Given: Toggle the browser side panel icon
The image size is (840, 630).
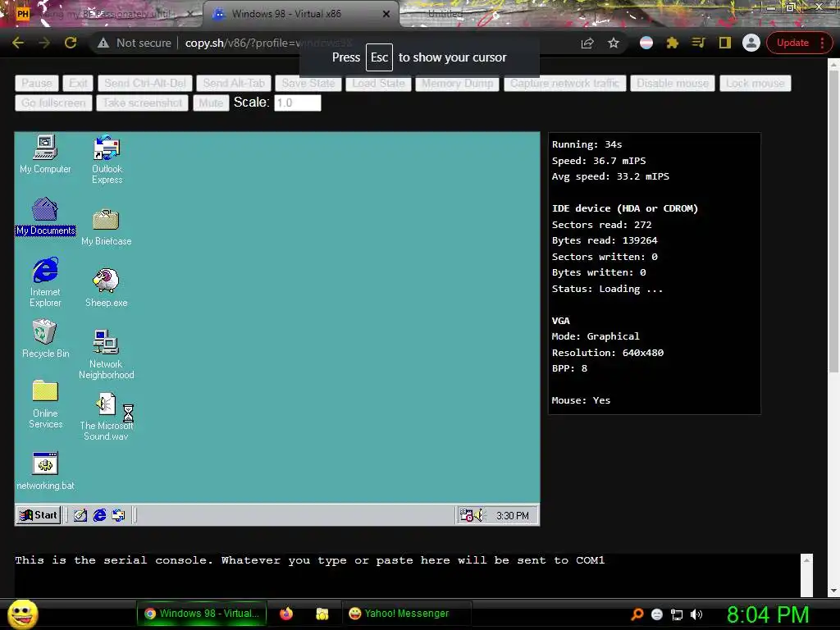Looking at the screenshot, I should tap(725, 43).
